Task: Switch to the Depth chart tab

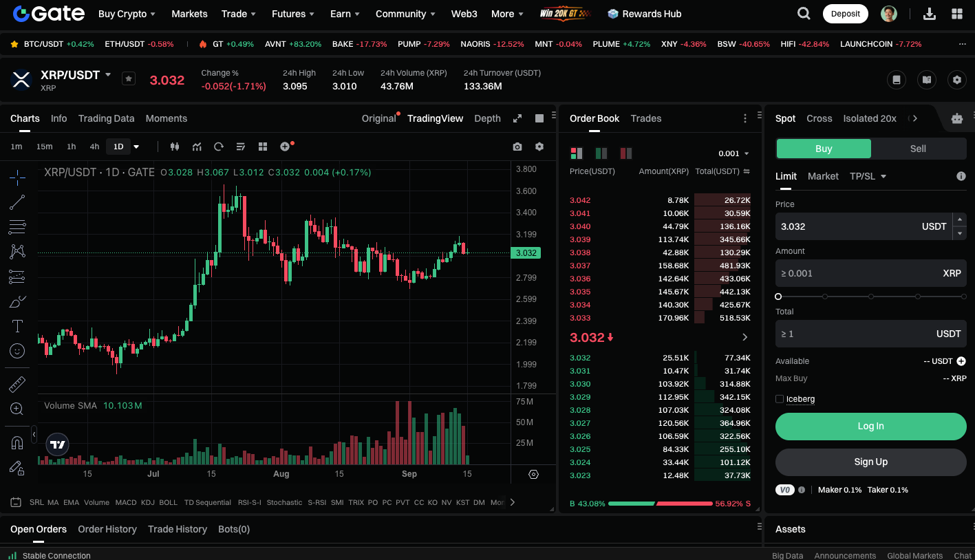Action: coord(487,118)
